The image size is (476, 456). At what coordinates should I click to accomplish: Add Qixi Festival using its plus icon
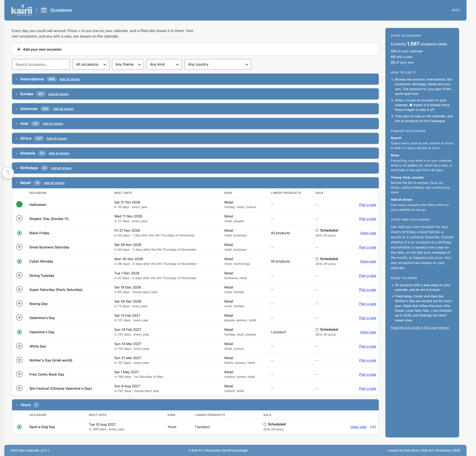(19, 388)
